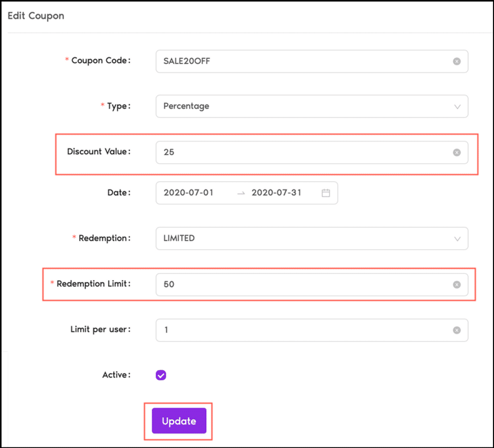
Task: Click the Edit Coupon heading
Action: tap(36, 16)
